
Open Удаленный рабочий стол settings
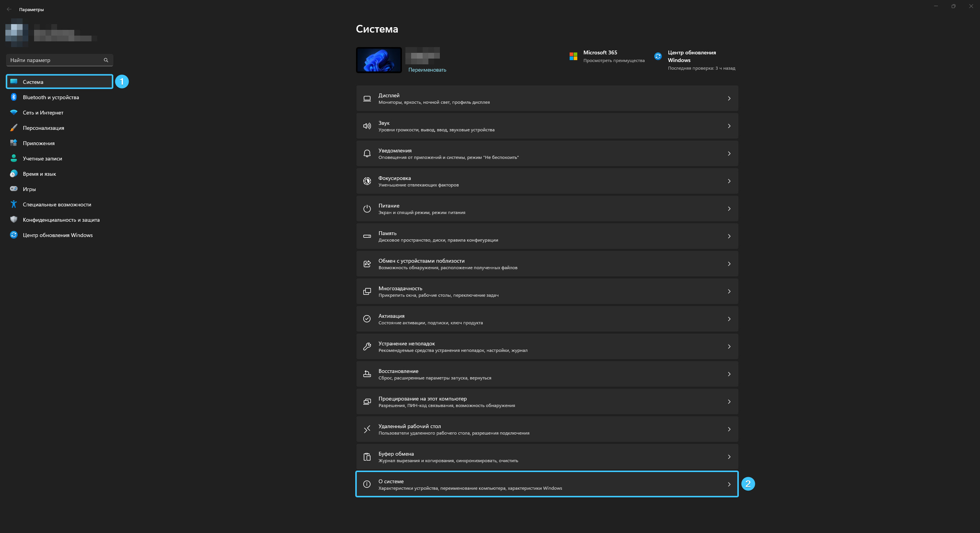click(547, 429)
